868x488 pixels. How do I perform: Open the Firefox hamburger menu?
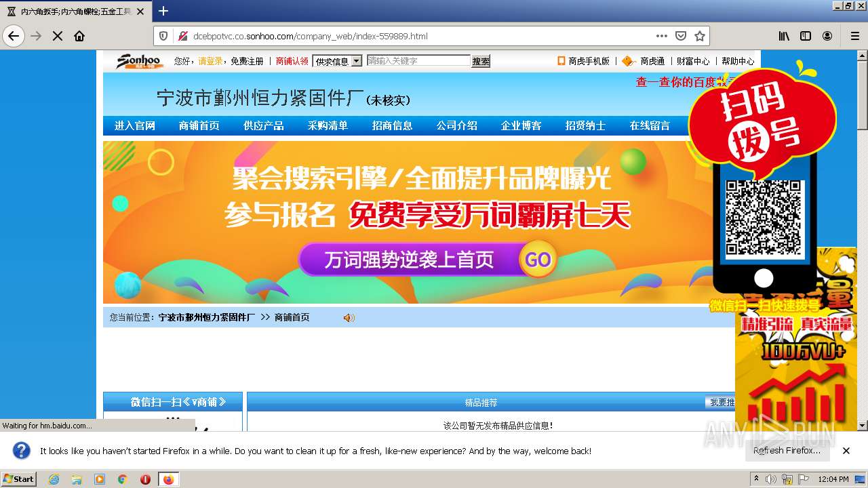pyautogui.click(x=855, y=36)
